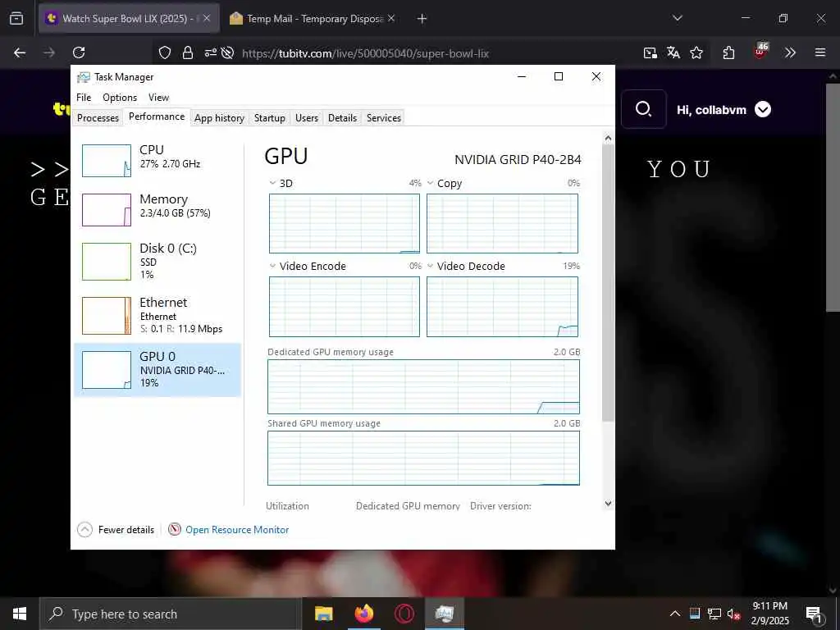840x630 pixels.
Task: Open network tray icon
Action: coord(714,614)
